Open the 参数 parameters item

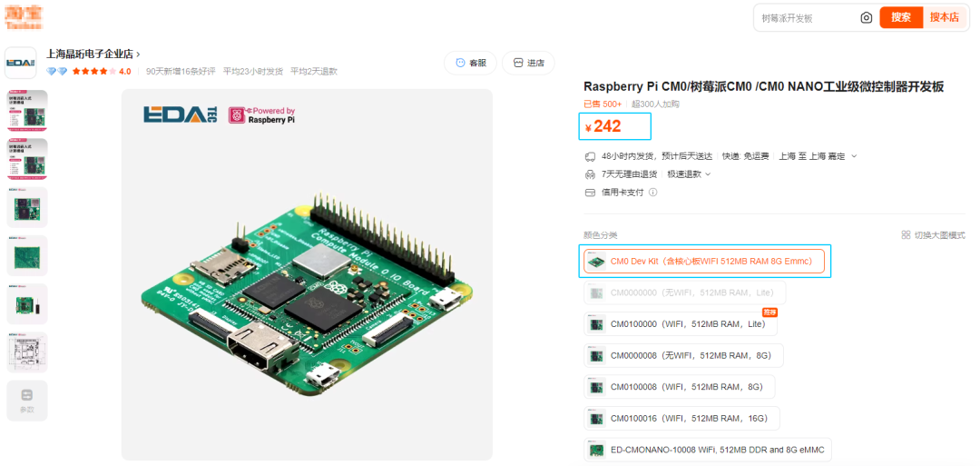[x=27, y=401]
